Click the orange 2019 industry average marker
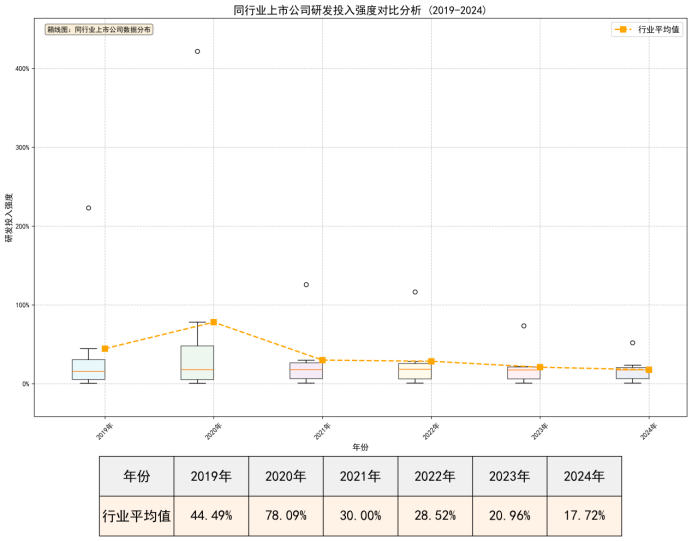The width and height of the screenshot is (692, 541). pos(104,349)
